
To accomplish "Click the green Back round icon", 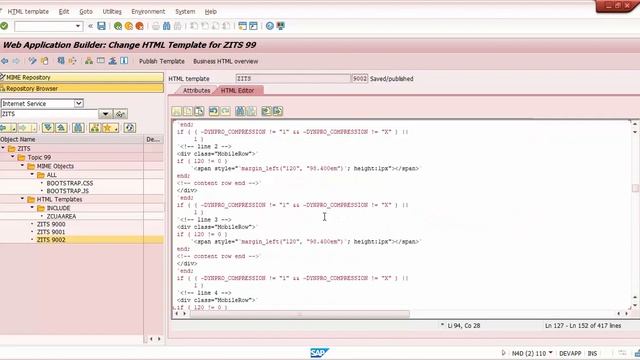I will (x=118, y=26).
